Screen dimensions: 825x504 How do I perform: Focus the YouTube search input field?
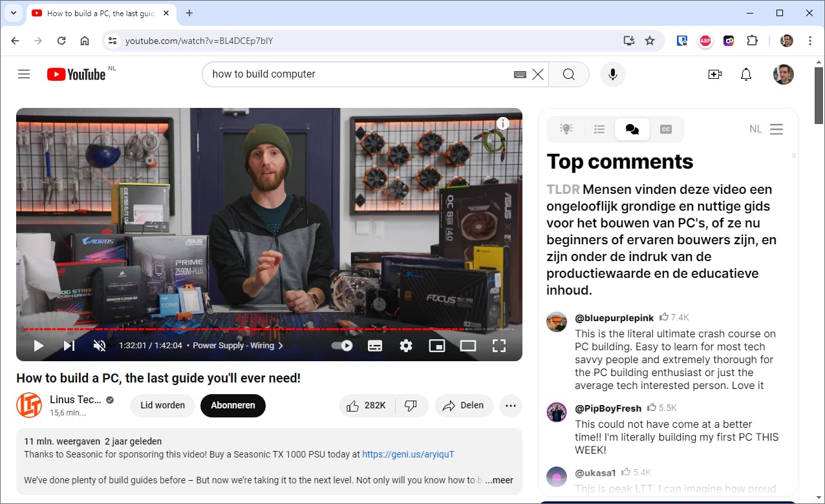(359, 74)
